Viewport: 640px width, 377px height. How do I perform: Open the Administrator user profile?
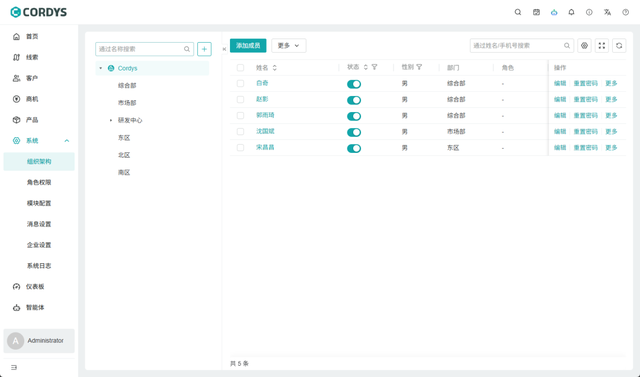[x=39, y=341]
